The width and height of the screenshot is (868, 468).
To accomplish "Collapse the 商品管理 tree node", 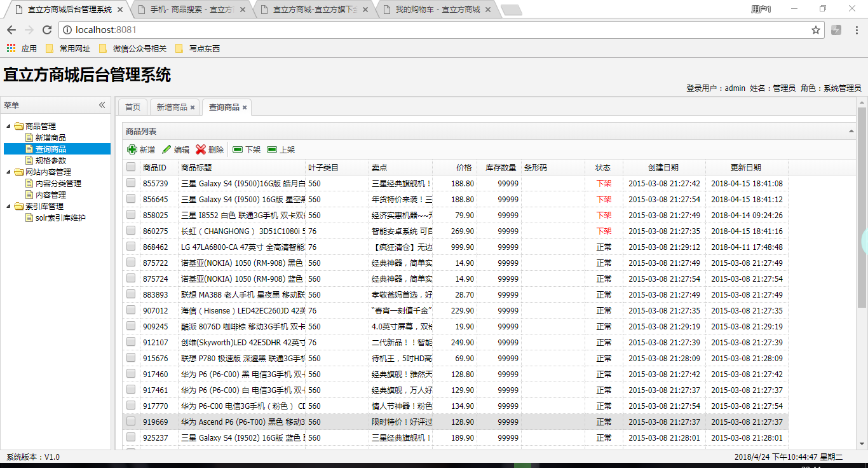I will 8,126.
